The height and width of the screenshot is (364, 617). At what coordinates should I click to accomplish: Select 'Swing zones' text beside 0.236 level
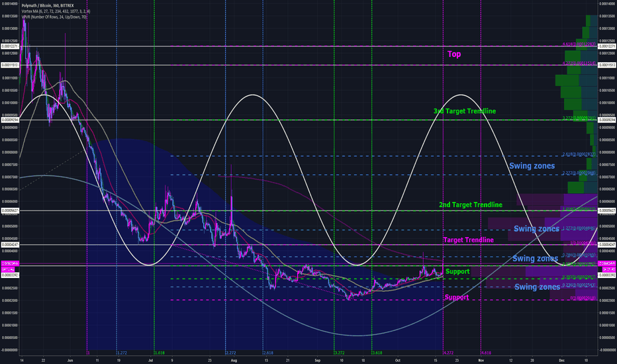point(537,287)
